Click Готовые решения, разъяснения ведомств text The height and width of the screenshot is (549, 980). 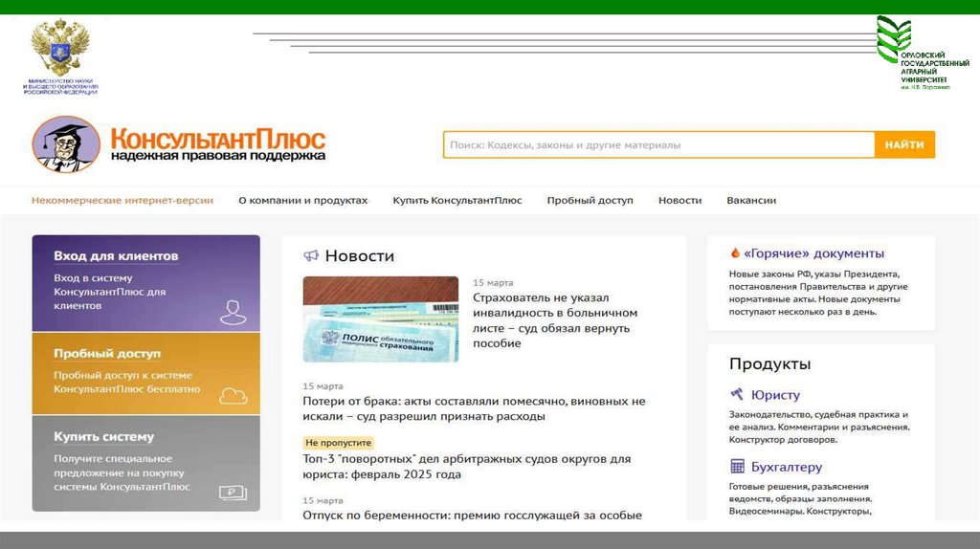pyautogui.click(x=801, y=498)
